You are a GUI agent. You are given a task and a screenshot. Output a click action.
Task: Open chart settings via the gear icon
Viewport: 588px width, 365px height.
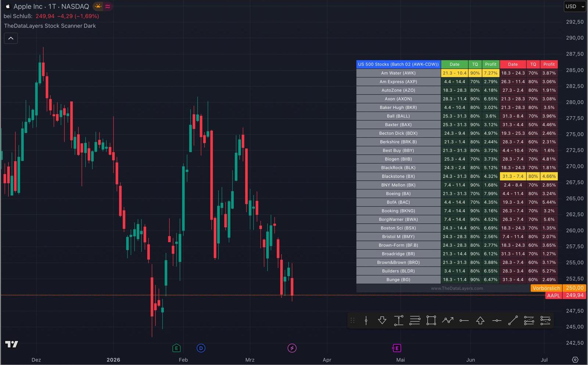[x=575, y=359]
